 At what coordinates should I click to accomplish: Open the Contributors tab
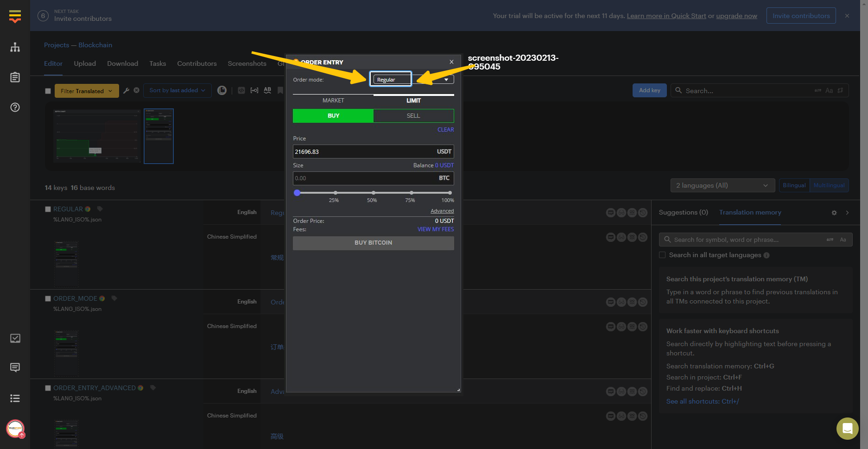(x=196, y=63)
